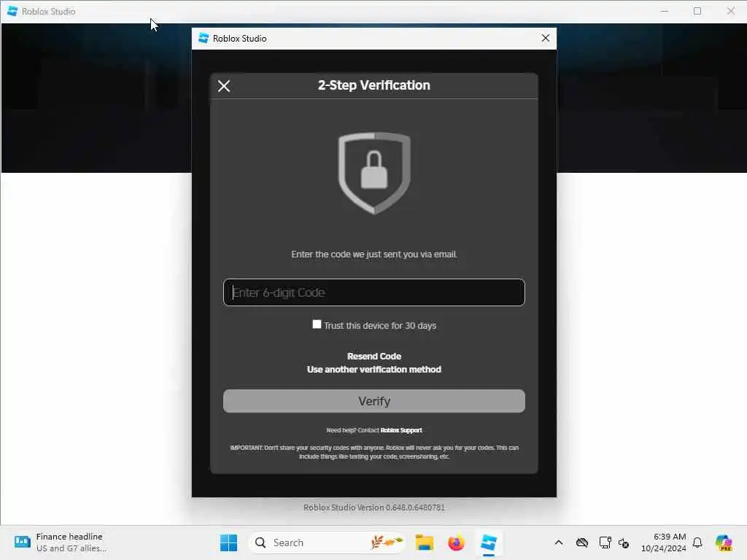Open the Roblox Support link

(401, 430)
